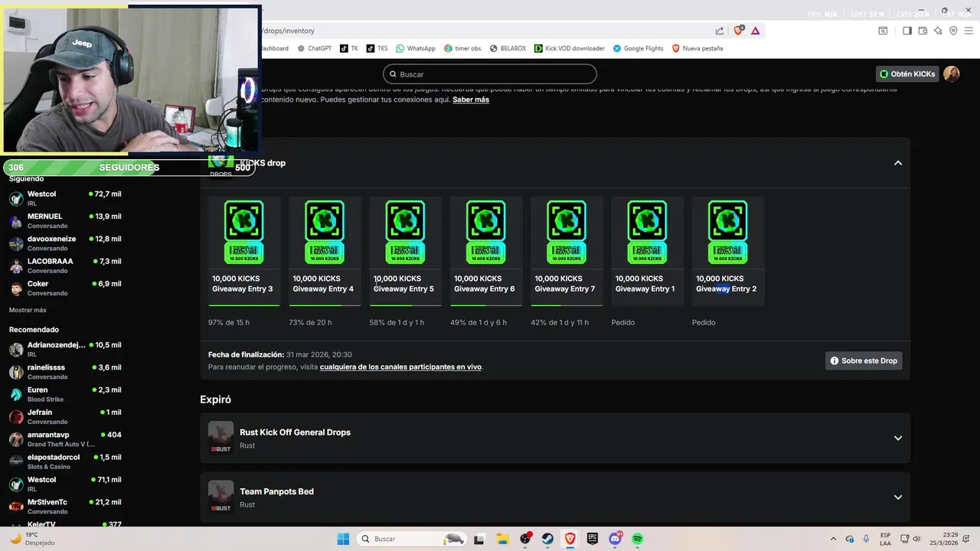Viewport: 980px width, 551px height.
Task: Show hidden system tray icons chevron
Action: coord(833,539)
